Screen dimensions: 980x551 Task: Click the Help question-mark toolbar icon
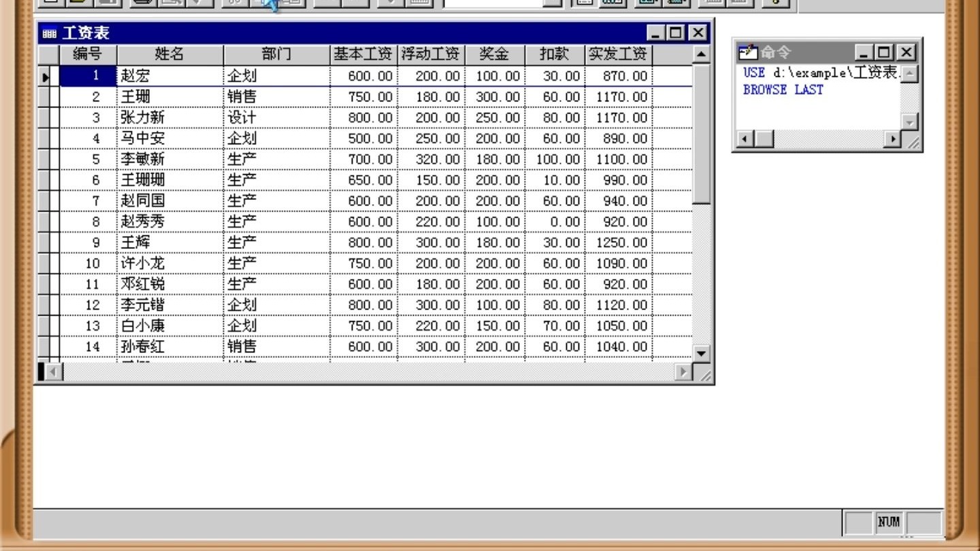click(x=775, y=3)
